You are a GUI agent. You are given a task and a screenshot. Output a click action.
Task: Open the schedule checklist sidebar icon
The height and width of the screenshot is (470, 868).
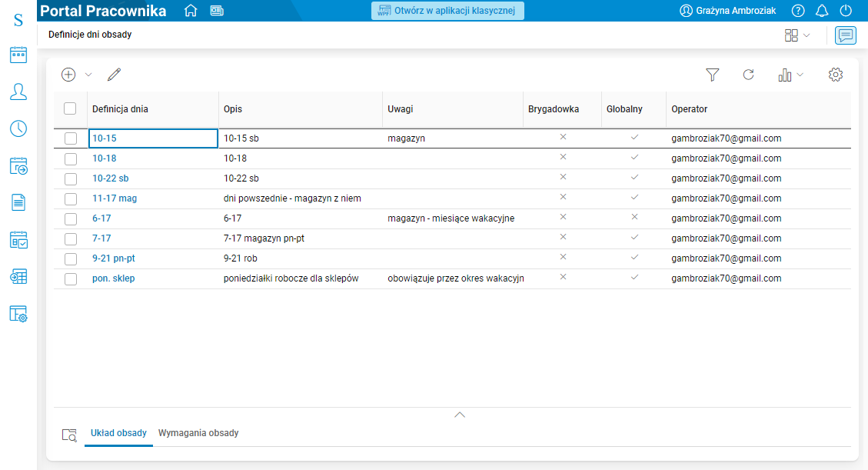pyautogui.click(x=18, y=240)
